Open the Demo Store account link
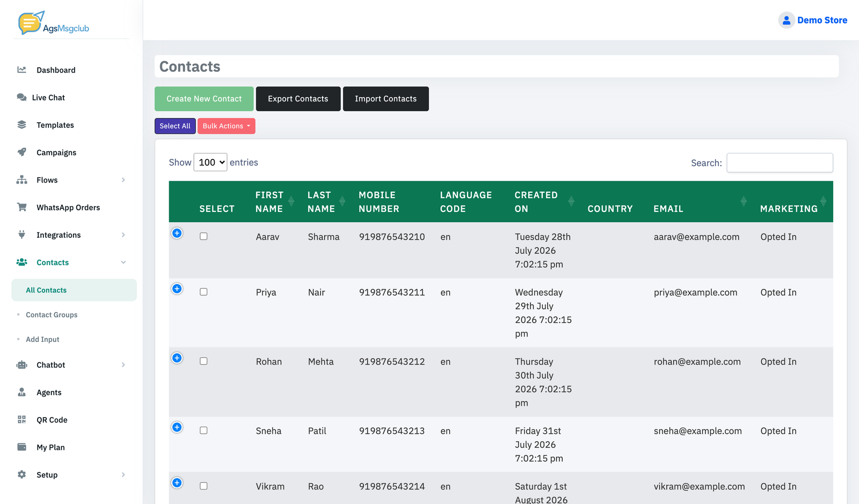This screenshot has height=504, width=859. [x=822, y=20]
